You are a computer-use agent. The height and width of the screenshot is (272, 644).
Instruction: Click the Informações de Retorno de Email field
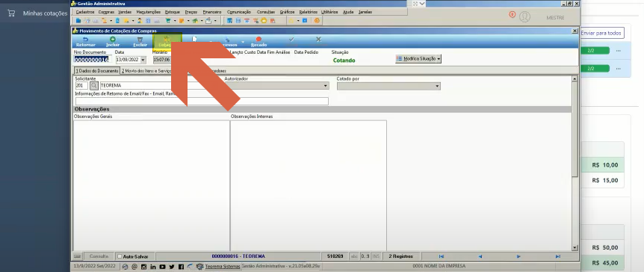(202, 101)
